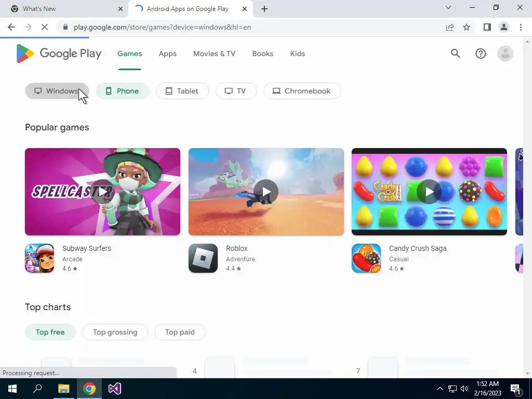Screen dimensions: 532x399
Task: Open Google Play search
Action: click(455, 54)
